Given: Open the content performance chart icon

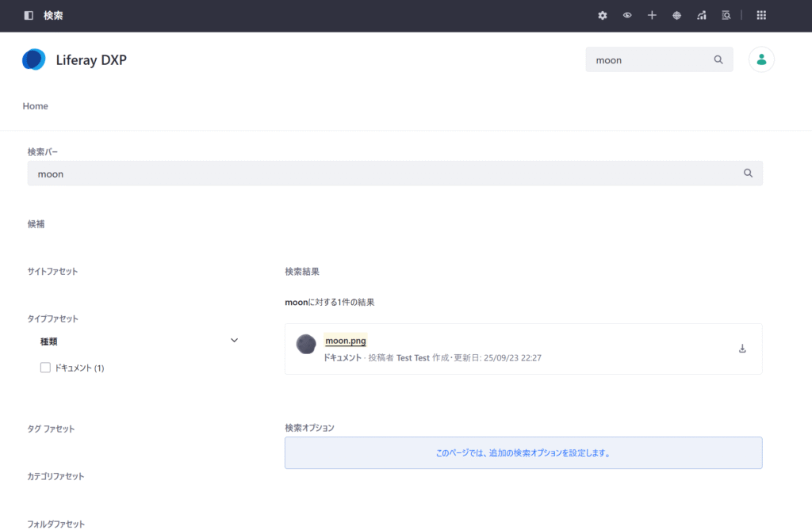Looking at the screenshot, I should [701, 15].
